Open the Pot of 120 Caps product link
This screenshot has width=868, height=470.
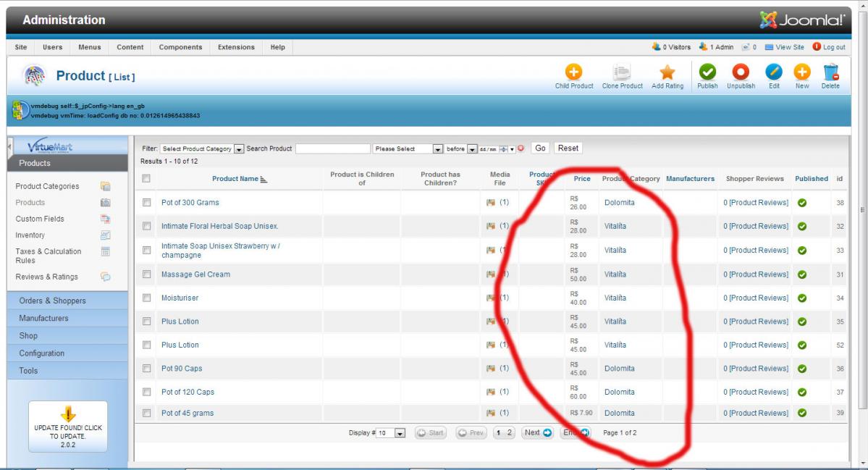pyautogui.click(x=187, y=392)
